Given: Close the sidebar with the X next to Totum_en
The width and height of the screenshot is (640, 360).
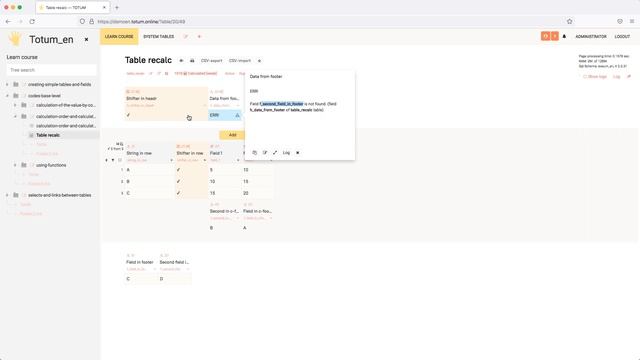Looking at the screenshot, I should click(86, 40).
